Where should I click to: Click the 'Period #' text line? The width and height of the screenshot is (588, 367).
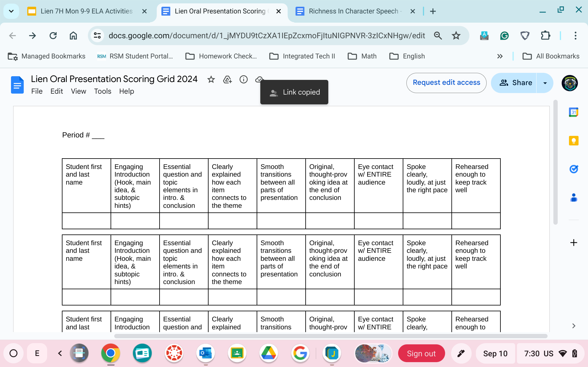[x=83, y=135]
